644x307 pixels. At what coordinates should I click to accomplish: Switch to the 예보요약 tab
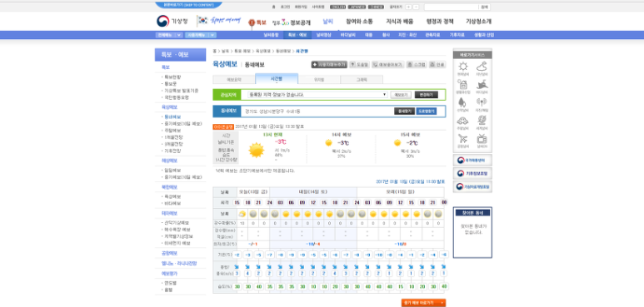(x=234, y=80)
